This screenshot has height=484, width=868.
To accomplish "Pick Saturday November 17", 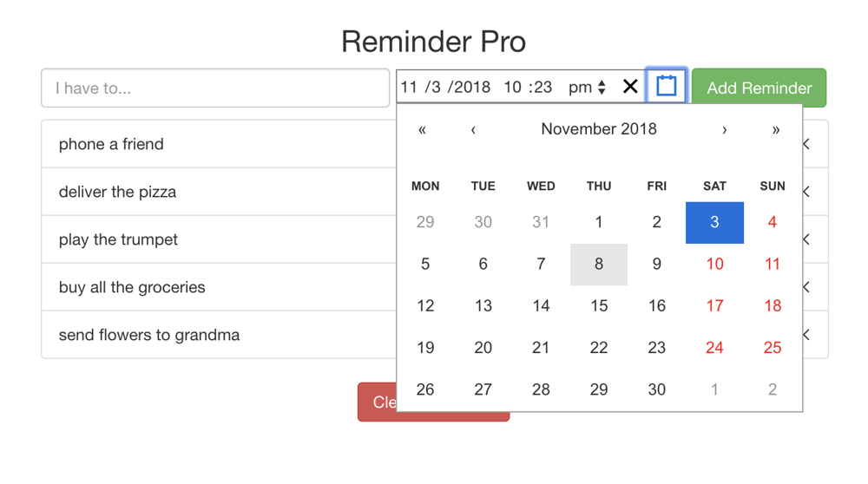I will [714, 306].
